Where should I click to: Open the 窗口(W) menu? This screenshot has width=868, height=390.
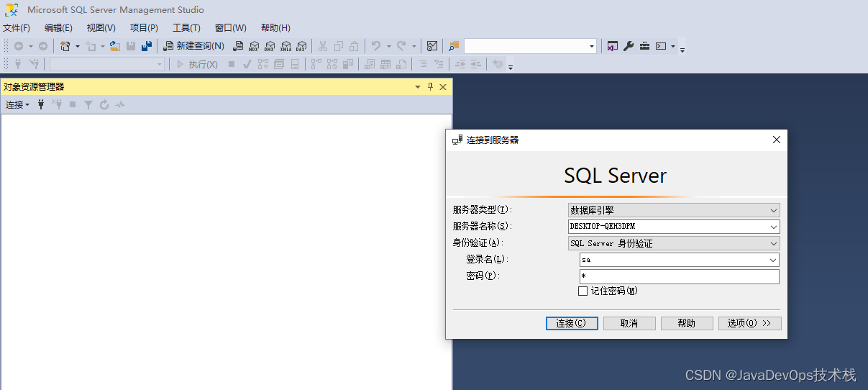click(231, 28)
